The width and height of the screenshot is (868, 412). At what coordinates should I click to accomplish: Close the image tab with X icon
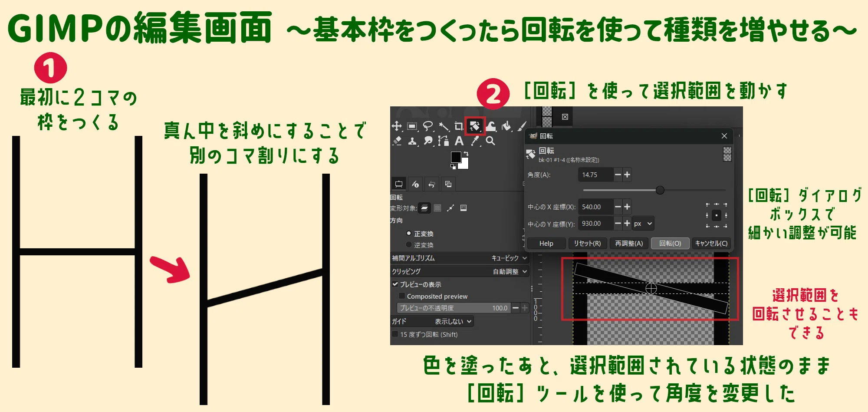(565, 117)
